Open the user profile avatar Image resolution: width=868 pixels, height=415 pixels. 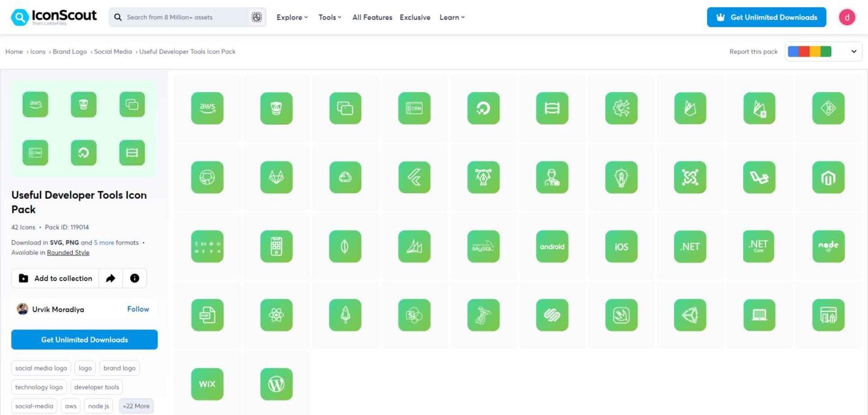847,17
